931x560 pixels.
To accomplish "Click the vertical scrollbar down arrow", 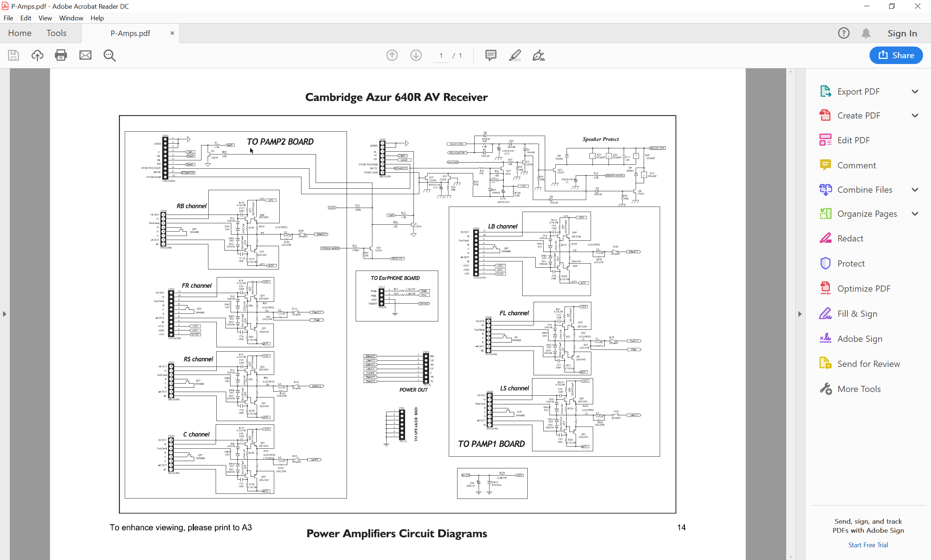I will point(791,557).
